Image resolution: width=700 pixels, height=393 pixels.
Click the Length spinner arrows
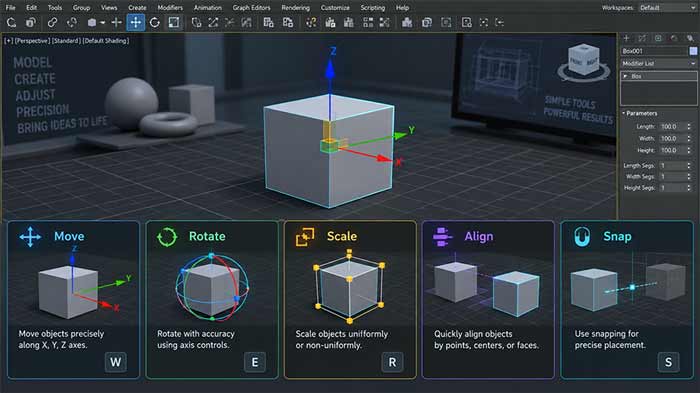coord(689,126)
